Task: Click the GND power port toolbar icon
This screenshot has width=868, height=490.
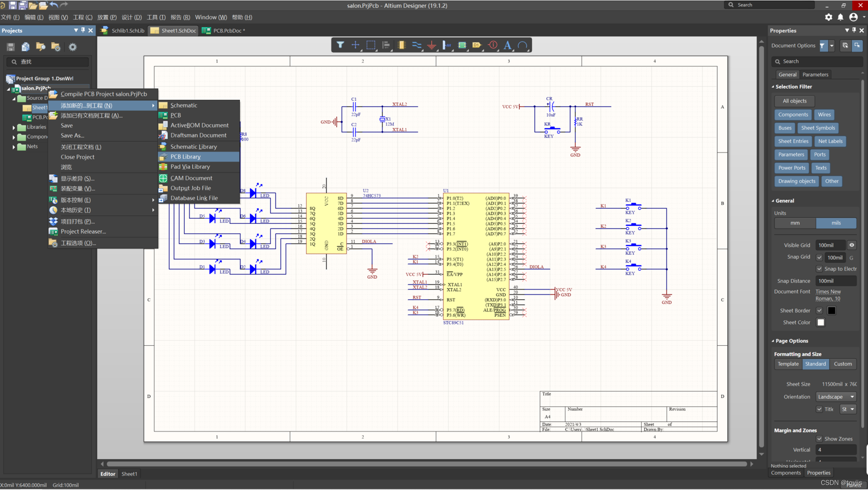Action: (432, 45)
